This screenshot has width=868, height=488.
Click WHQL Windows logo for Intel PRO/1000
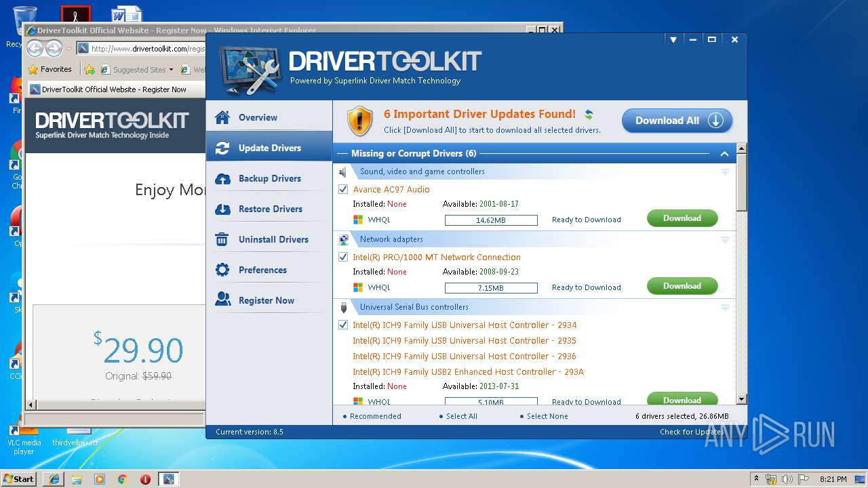pos(358,287)
